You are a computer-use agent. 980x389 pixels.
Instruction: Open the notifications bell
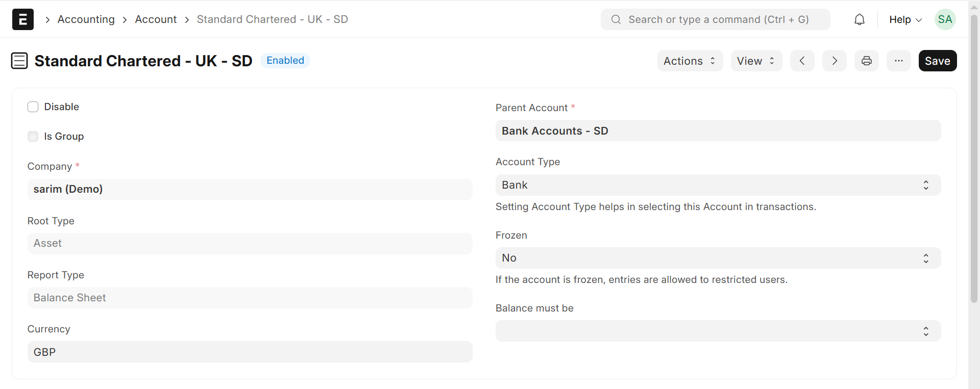(860, 19)
